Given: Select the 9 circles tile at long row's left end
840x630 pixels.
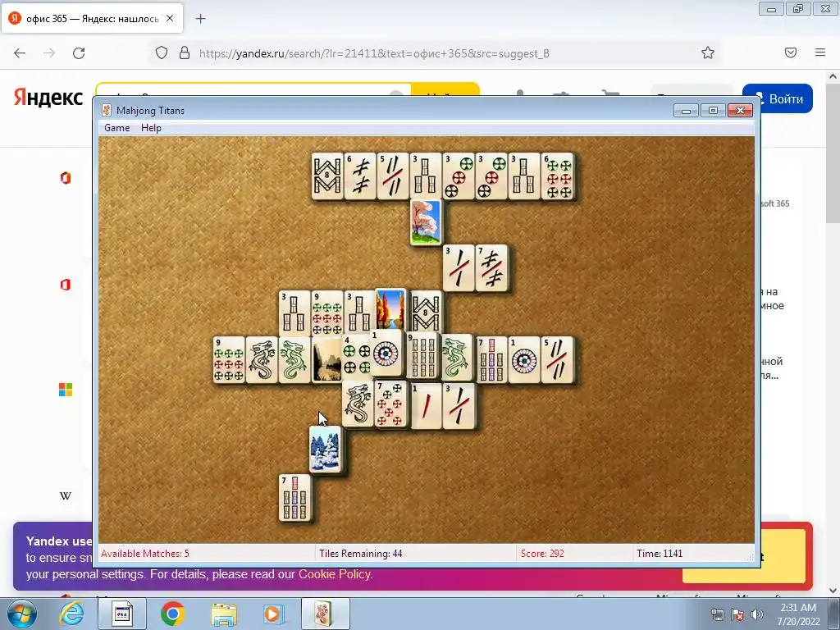Looking at the screenshot, I should pyautogui.click(x=229, y=360).
